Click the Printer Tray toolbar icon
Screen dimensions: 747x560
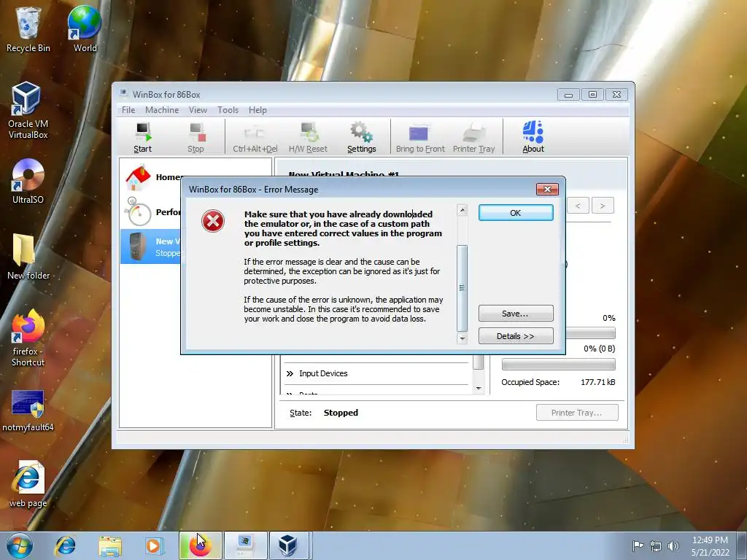[474, 137]
